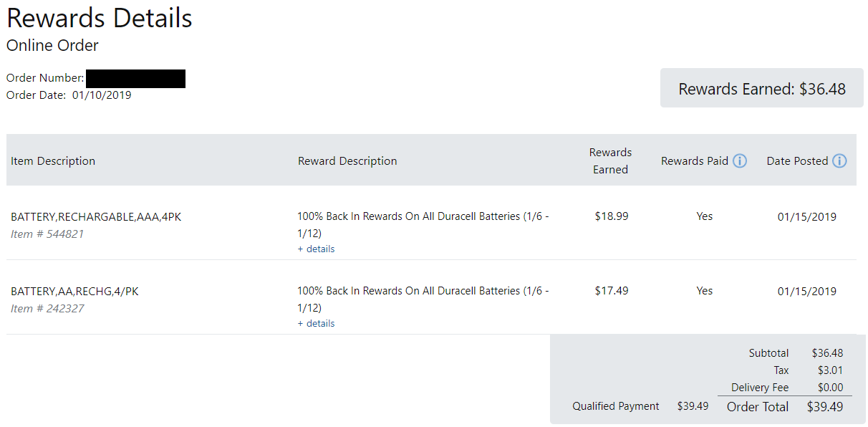Expand details for the AAA battery reward
The height and width of the screenshot is (427, 868).
coord(316,249)
